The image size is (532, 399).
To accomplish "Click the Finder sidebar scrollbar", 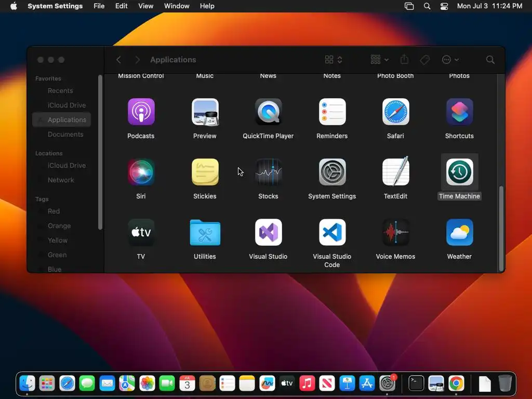I will (x=100, y=152).
